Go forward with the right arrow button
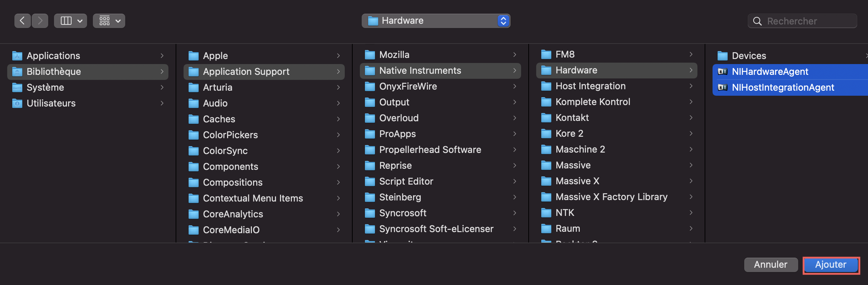 [x=40, y=21]
